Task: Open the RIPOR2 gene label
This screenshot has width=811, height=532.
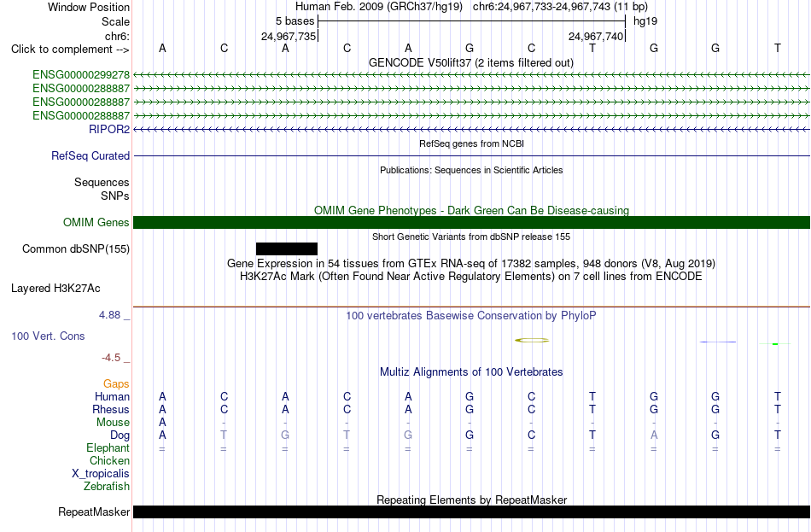Action: pyautogui.click(x=109, y=130)
